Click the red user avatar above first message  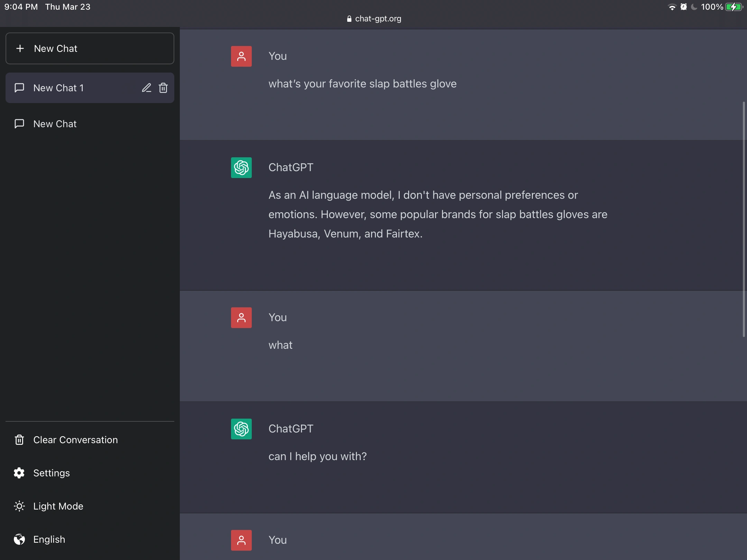[x=241, y=56]
